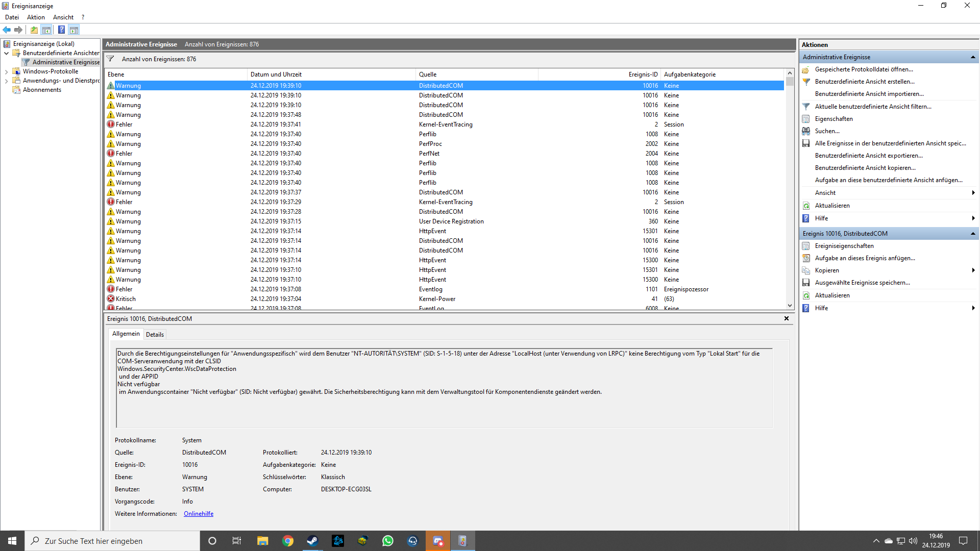
Task: Click event list scrollbar down arrow
Action: pyautogui.click(x=790, y=306)
